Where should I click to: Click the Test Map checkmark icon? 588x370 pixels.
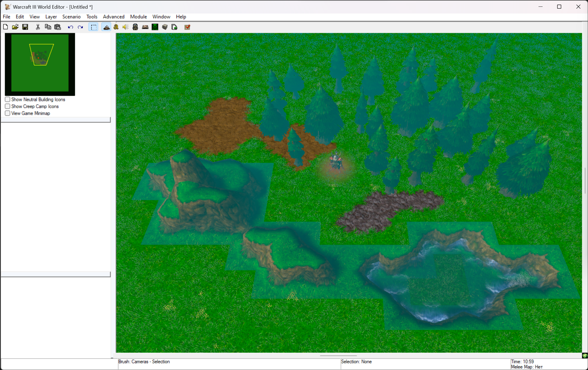pos(187,27)
